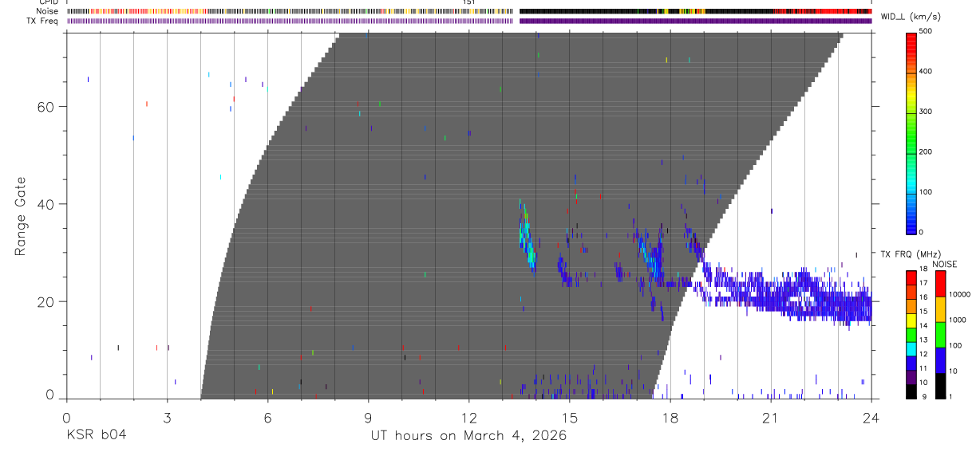
Task: Click the cyan 12 MHz swatch in TX FRQ legend
Action: (911, 349)
